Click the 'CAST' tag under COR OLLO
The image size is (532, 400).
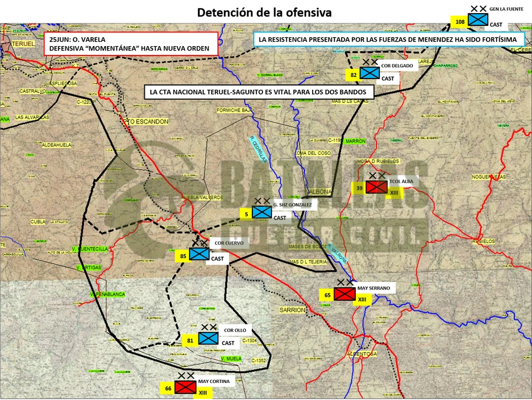(x=228, y=343)
